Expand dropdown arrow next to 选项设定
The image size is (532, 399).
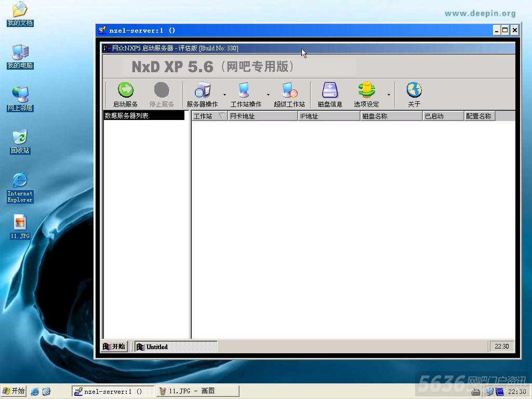tap(389, 95)
